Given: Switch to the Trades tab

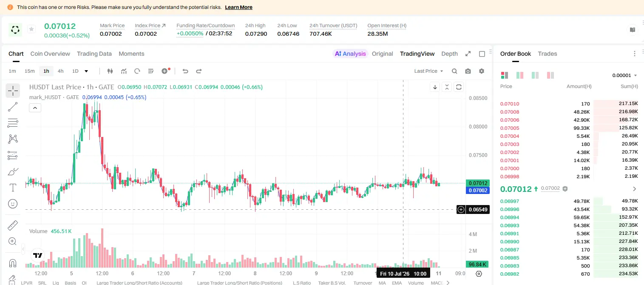Looking at the screenshot, I should [x=548, y=54].
